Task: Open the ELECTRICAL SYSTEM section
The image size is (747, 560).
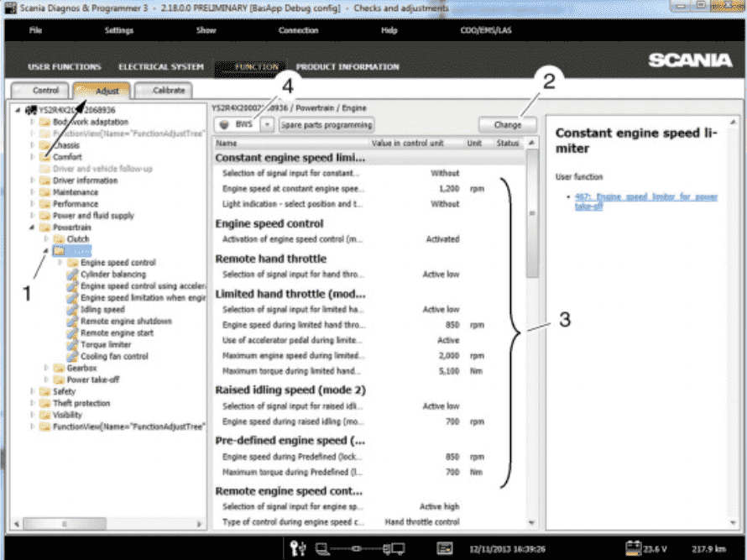Action: 160,67
